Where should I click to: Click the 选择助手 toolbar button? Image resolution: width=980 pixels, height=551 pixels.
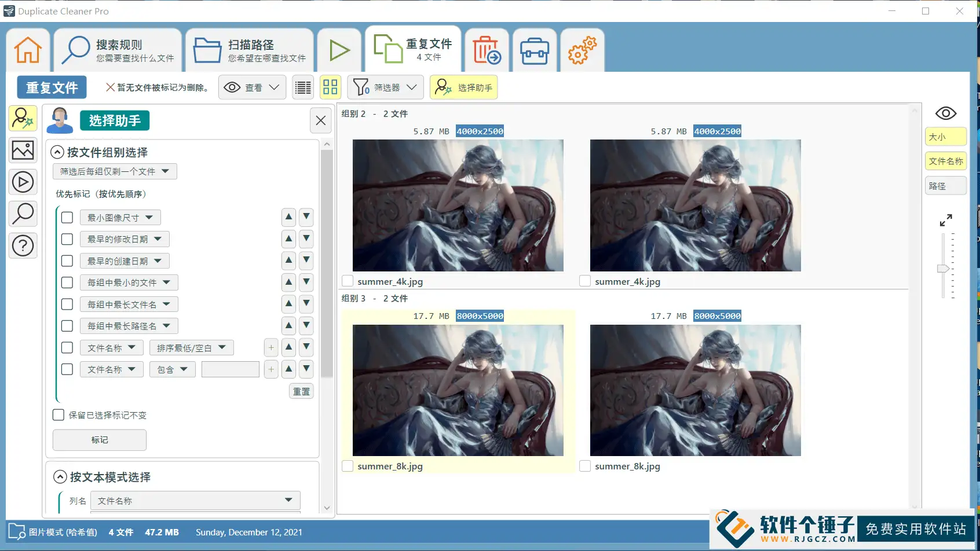463,87
